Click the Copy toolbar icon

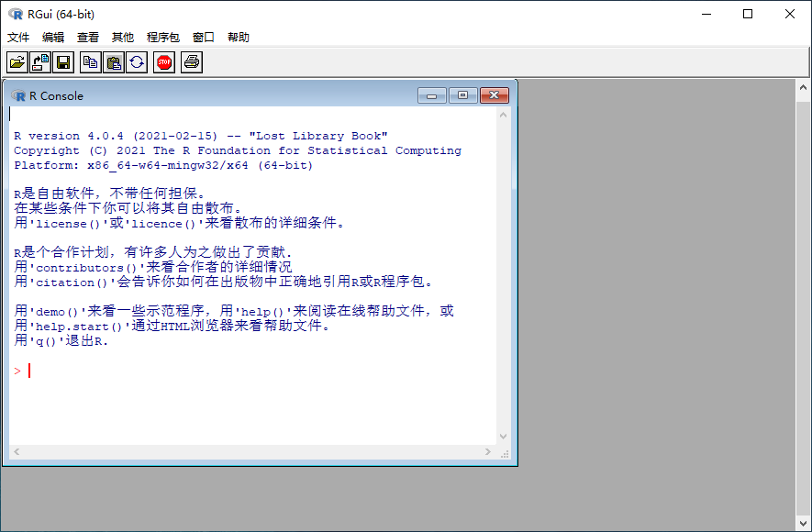[x=90, y=62]
